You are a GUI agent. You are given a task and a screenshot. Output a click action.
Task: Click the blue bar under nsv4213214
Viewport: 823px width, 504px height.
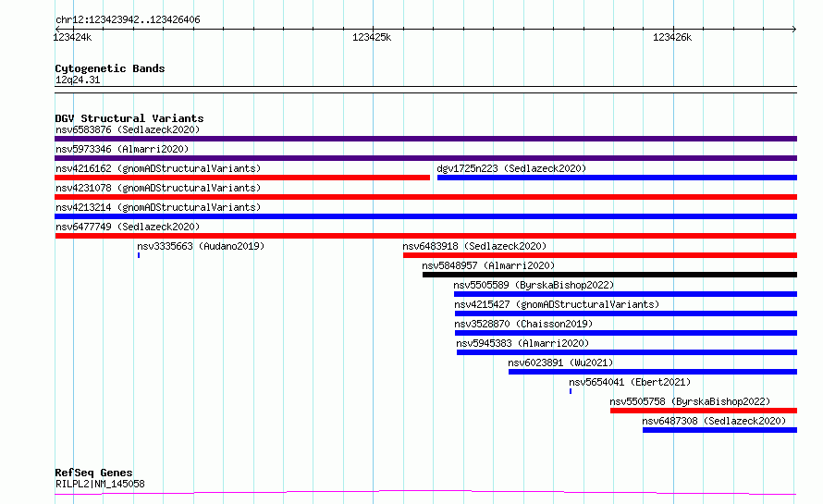(x=425, y=216)
